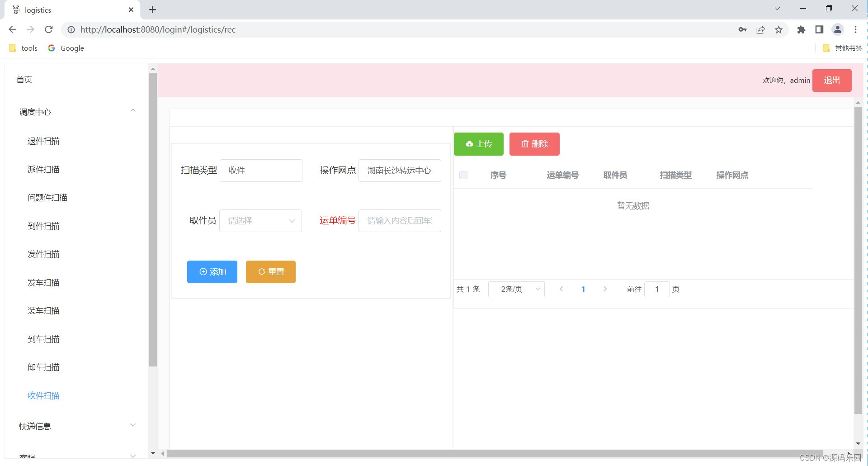Open 装车扫描 menu item

(x=43, y=311)
